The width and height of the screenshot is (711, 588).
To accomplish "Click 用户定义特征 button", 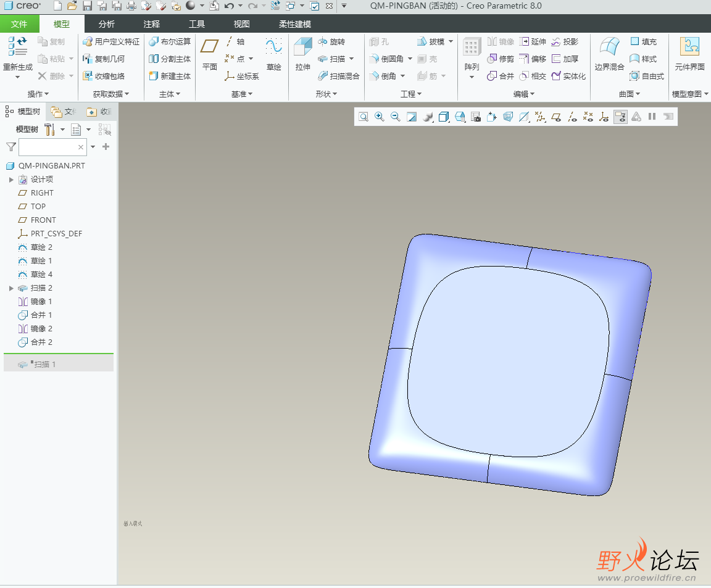I will [111, 42].
